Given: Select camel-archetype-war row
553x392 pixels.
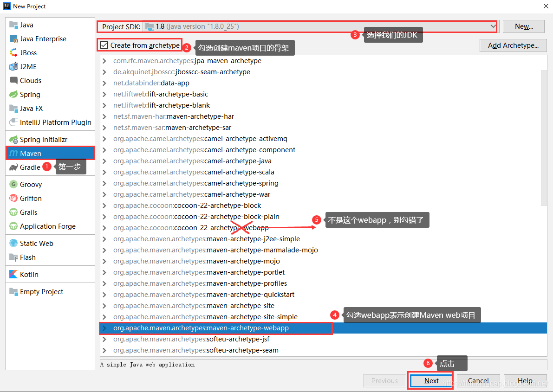Looking at the screenshot, I should pos(323,194).
